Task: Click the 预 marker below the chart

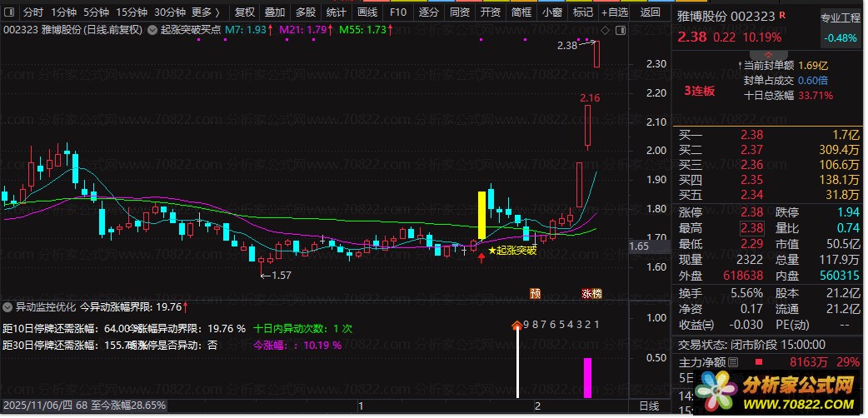Action: coord(535,293)
